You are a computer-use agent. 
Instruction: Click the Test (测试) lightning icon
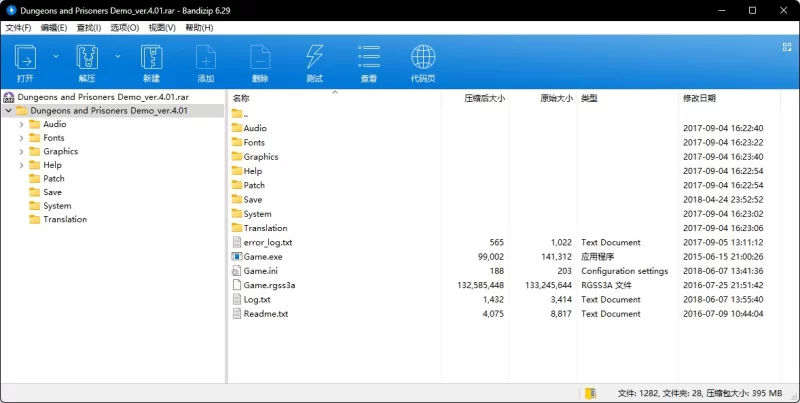tap(314, 57)
